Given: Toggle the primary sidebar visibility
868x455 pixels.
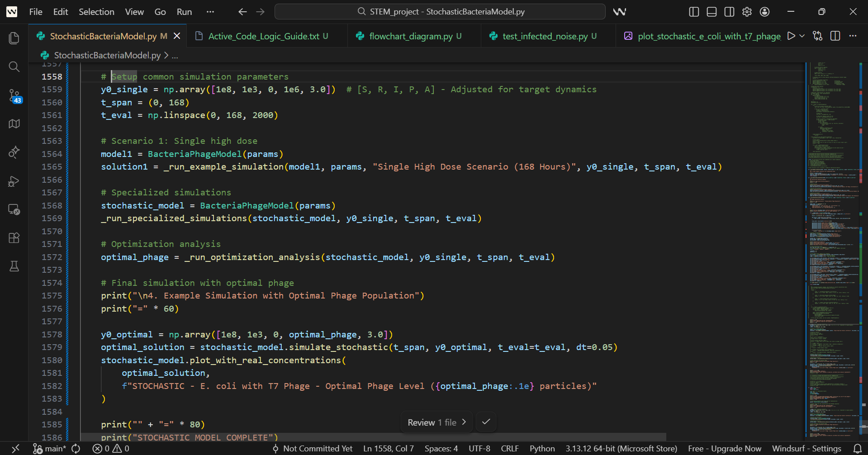Looking at the screenshot, I should click(x=693, y=12).
